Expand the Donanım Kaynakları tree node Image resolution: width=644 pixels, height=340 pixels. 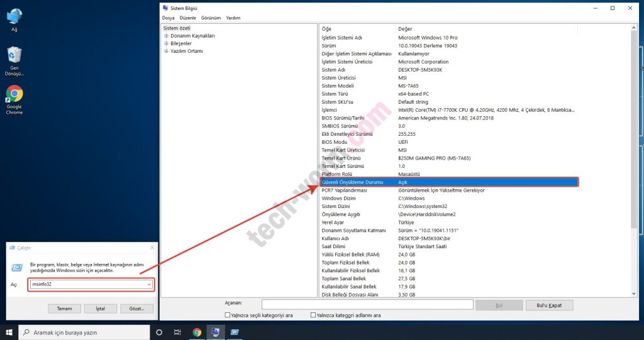[x=166, y=36]
